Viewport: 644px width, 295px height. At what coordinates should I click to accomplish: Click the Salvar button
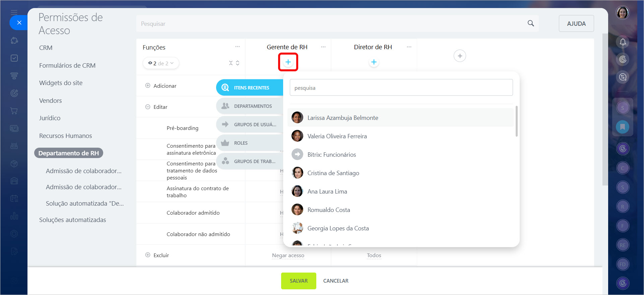(x=299, y=281)
